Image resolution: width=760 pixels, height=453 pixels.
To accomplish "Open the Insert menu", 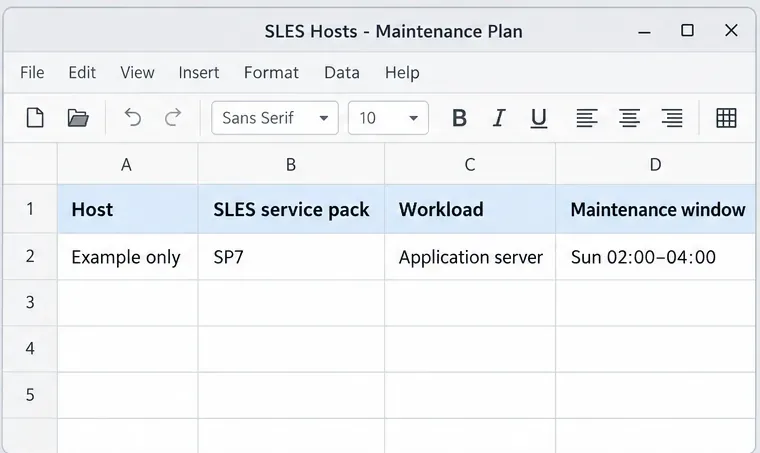I will click(199, 73).
